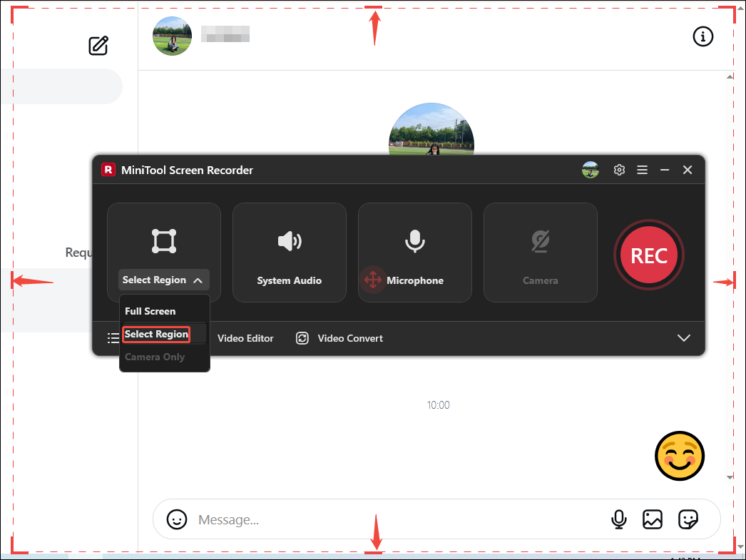Collapse the Select Region dropdown chevron
This screenshot has height=560, width=746.
click(199, 280)
